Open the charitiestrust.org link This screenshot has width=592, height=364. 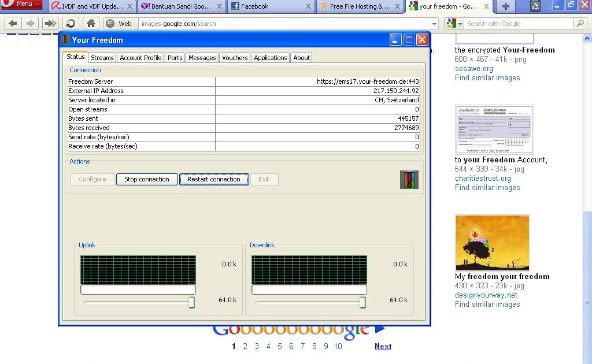[483, 179]
